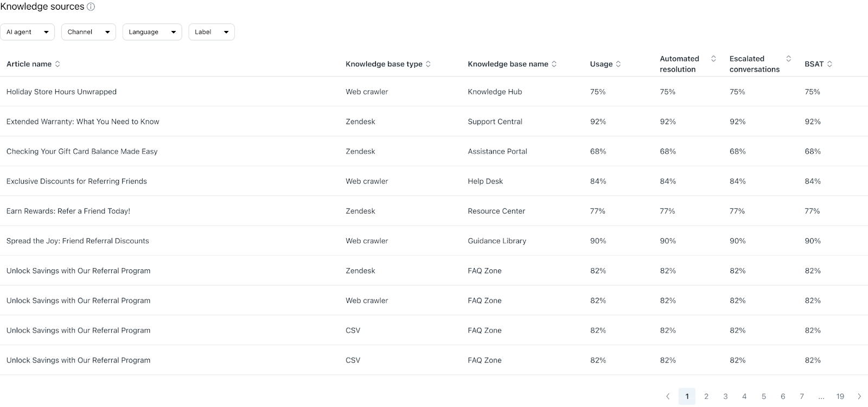This screenshot has width=868, height=407.
Task: Open Holiday Store Hours Unwrapped article
Action: click(61, 92)
